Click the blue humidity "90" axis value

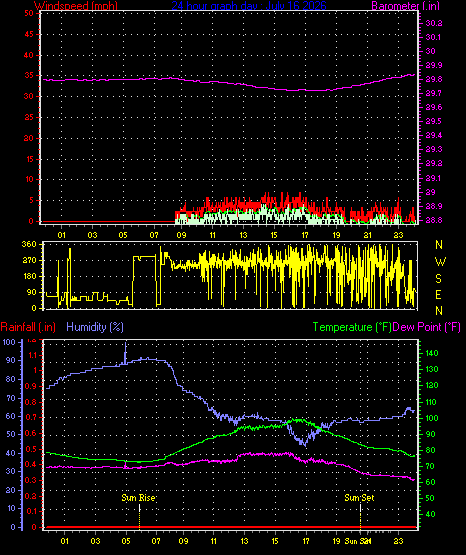click(x=11, y=360)
